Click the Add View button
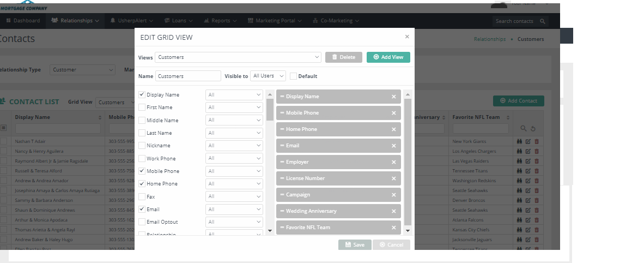 [388, 57]
